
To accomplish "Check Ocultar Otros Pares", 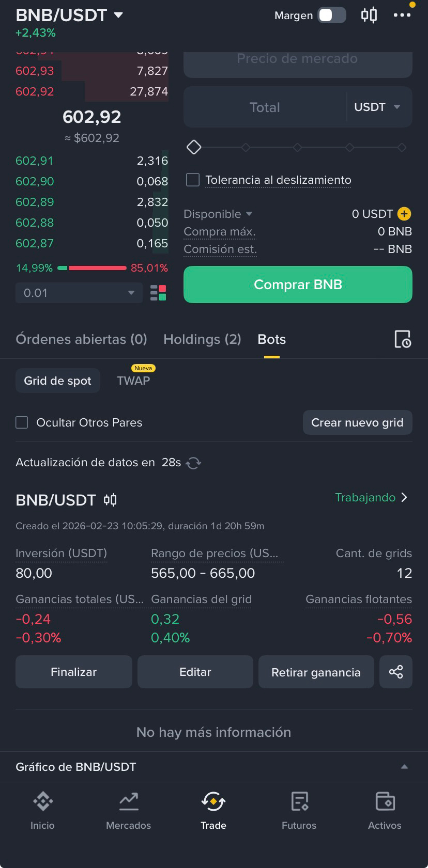I will tap(22, 422).
